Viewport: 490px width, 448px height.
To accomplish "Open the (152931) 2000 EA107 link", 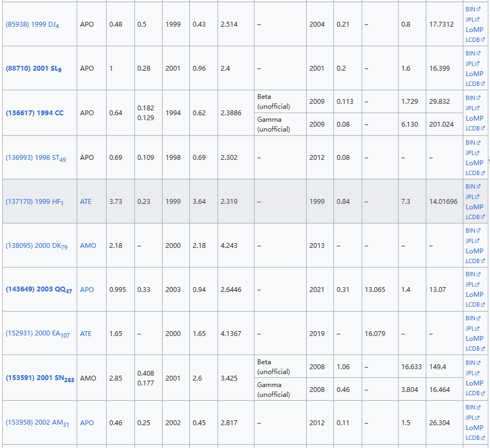I will [38, 334].
